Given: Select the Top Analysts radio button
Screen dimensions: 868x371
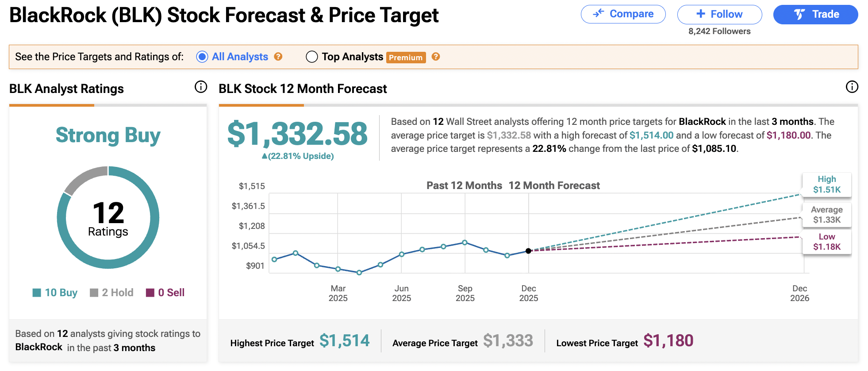Looking at the screenshot, I should 312,57.
